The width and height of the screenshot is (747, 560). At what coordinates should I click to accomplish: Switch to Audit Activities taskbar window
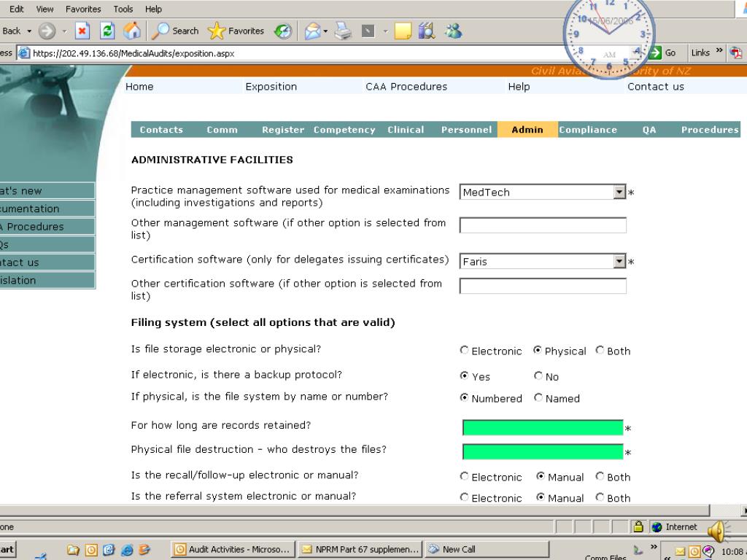pos(233,549)
